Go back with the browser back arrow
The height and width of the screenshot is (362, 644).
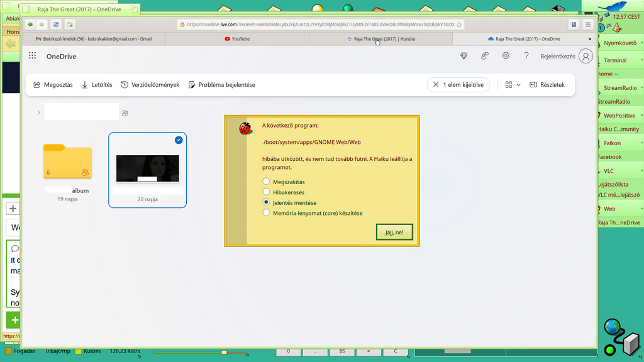(x=30, y=25)
